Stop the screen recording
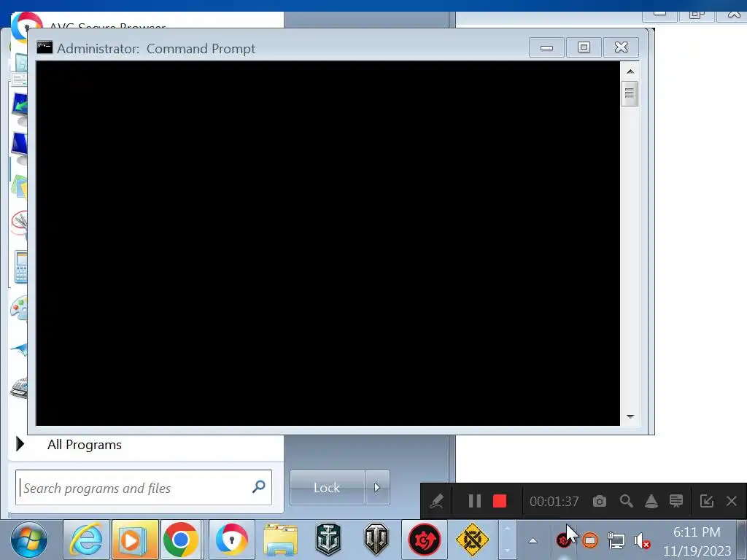Screen dimensions: 747x560 500,501
